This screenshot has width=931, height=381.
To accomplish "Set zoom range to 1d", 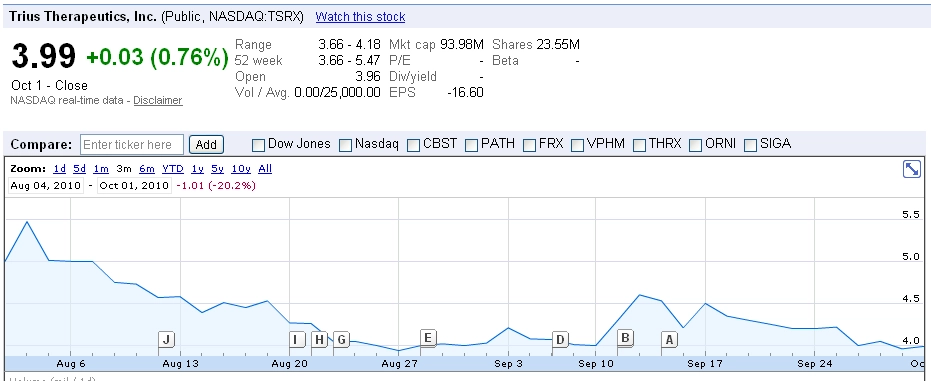I will tap(59, 169).
